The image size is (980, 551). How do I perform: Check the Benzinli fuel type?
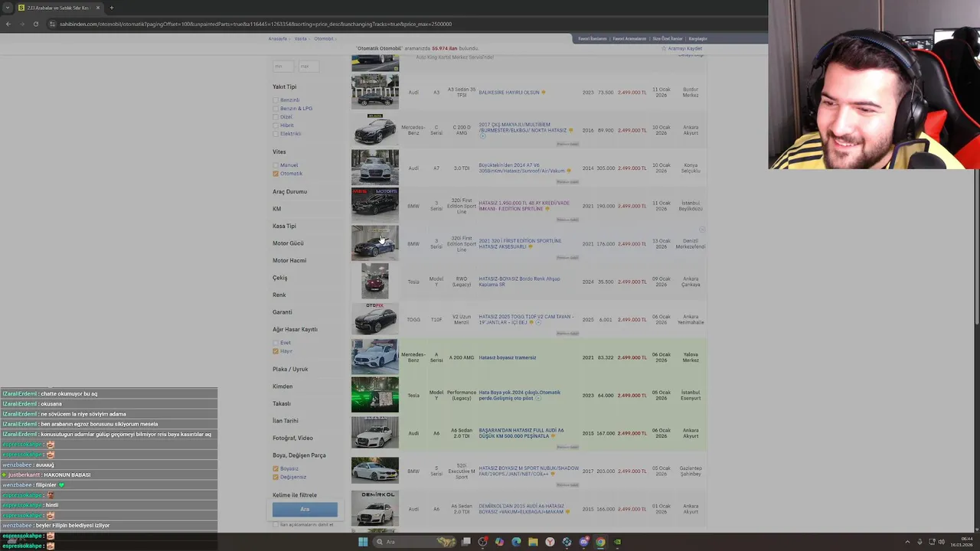click(276, 100)
